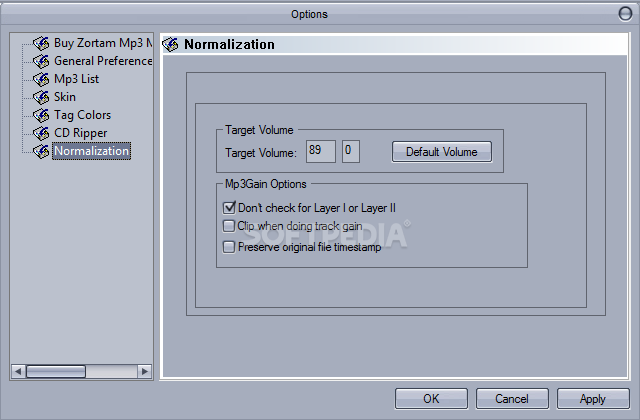Click the tree scrollbar right arrow
This screenshot has height=420, width=640.
[144, 371]
